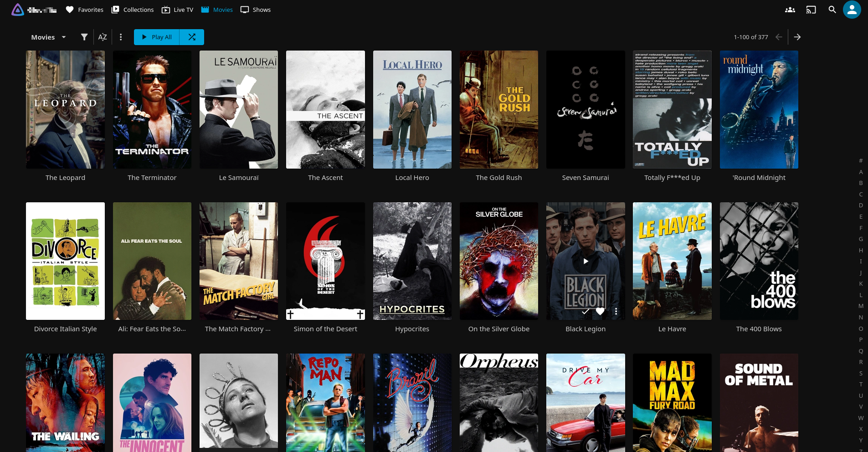Jump to letter M in alphabet picker

pyautogui.click(x=861, y=306)
